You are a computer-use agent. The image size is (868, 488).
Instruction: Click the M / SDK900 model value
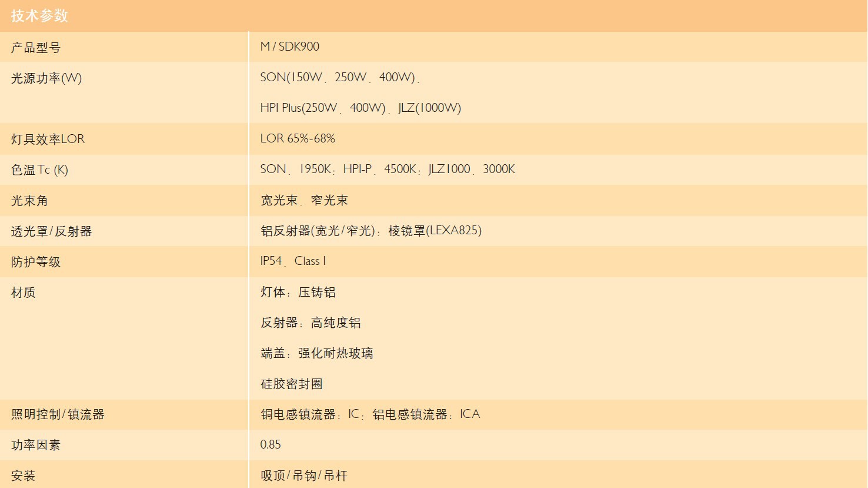(x=290, y=47)
